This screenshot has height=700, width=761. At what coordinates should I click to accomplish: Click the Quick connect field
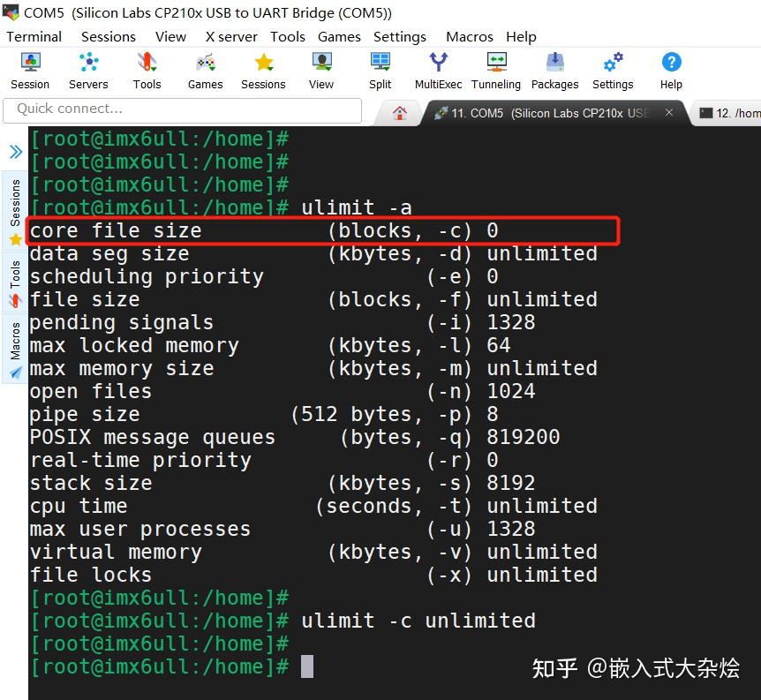[x=177, y=110]
